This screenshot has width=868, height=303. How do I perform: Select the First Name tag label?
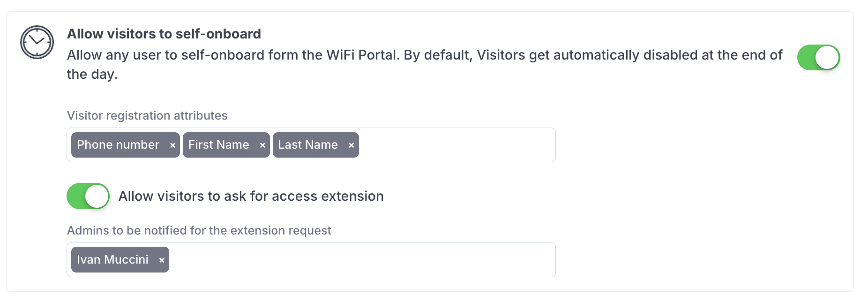tap(218, 145)
